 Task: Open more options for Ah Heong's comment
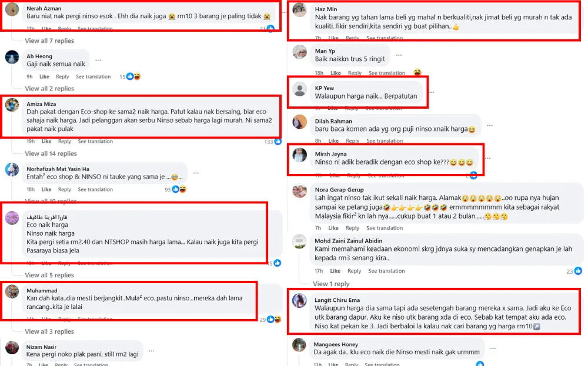pos(98,60)
